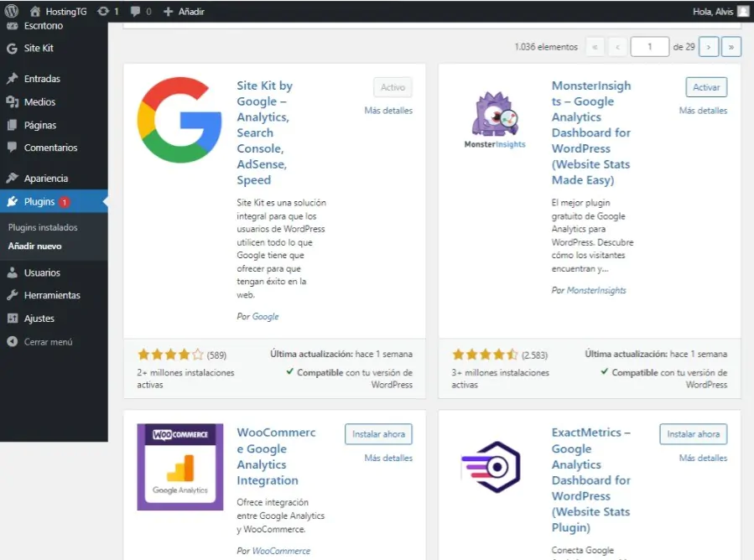Click the 1.036 elementos count text
This screenshot has height=560, width=754.
pyautogui.click(x=546, y=47)
